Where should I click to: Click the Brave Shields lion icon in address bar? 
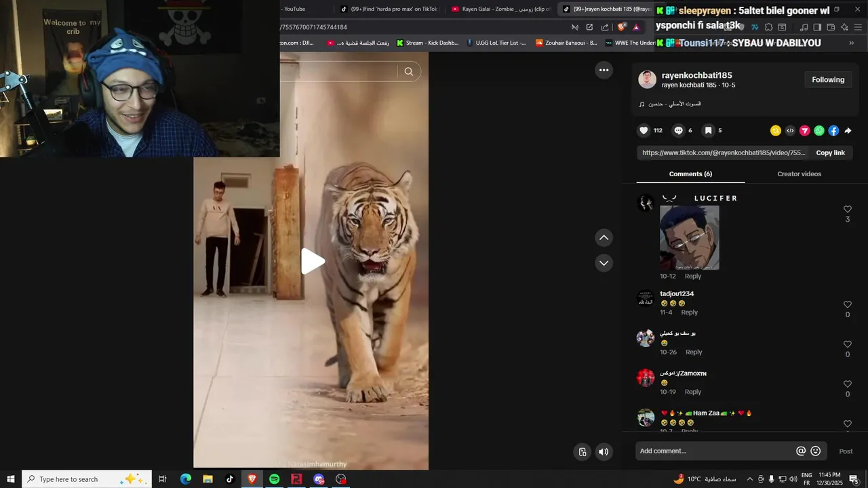click(x=622, y=27)
